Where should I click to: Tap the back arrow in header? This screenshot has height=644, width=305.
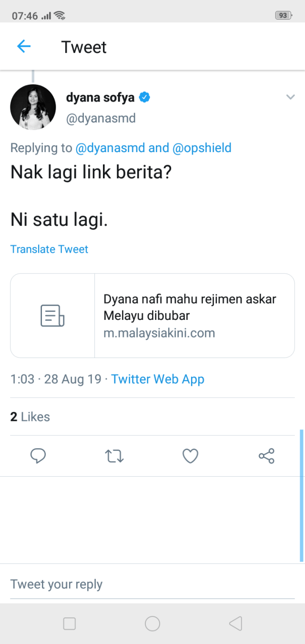click(24, 46)
